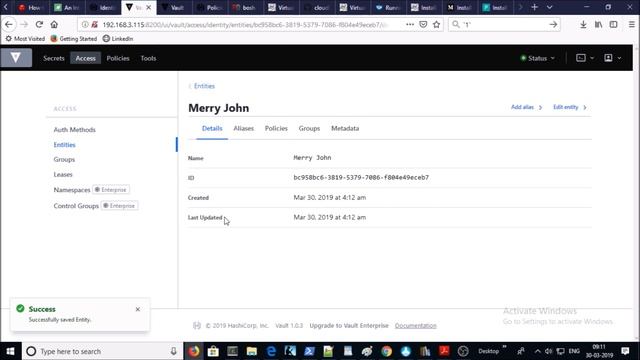The image size is (640, 360).
Task: Open the Getting Started bookmark
Action: coord(74,39)
